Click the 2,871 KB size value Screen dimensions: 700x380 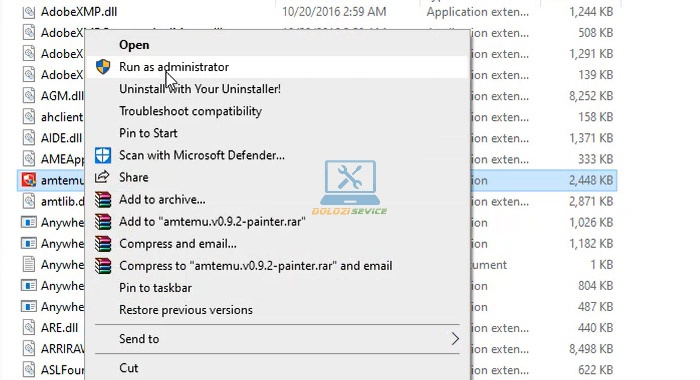click(591, 201)
